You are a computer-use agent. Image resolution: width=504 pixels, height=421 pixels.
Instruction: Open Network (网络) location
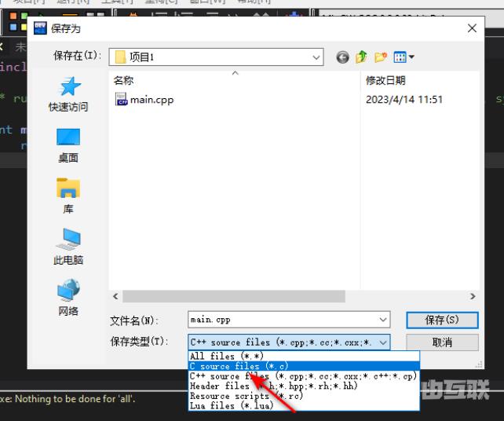[68, 298]
